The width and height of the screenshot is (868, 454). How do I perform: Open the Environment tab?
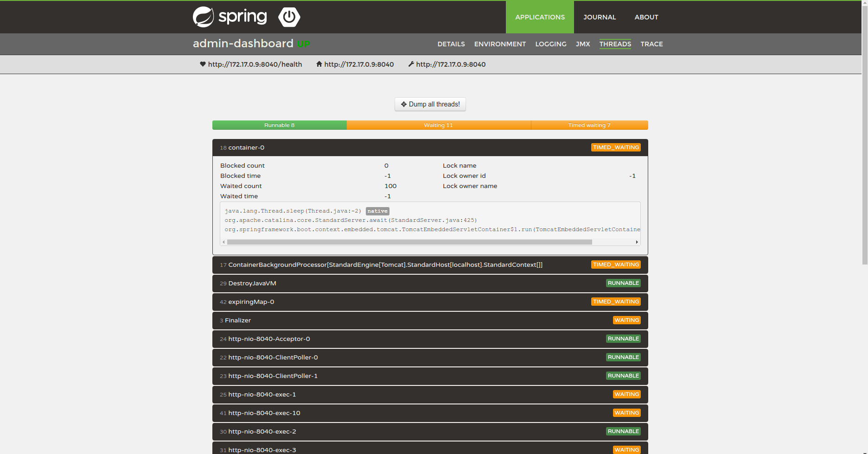(x=499, y=44)
